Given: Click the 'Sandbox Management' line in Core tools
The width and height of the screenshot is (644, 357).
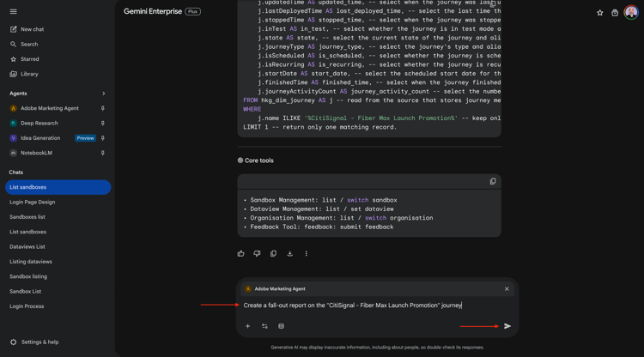Looking at the screenshot, I should pyautogui.click(x=323, y=200).
